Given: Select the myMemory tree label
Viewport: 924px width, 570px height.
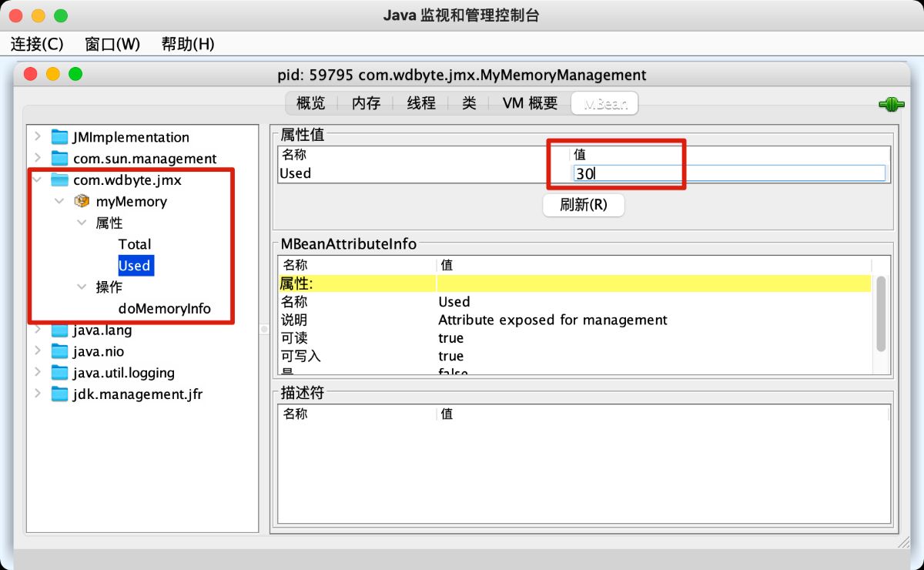Looking at the screenshot, I should (131, 202).
